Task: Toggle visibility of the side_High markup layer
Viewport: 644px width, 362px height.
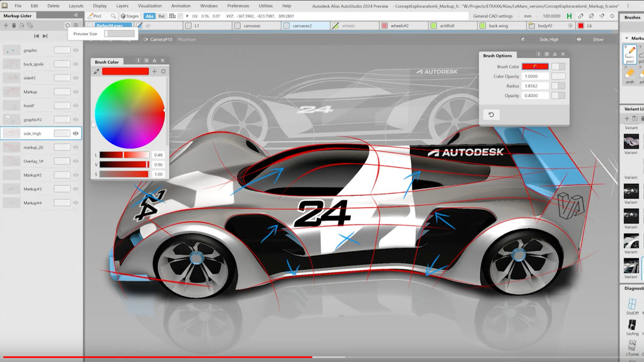Action: pyautogui.click(x=76, y=133)
